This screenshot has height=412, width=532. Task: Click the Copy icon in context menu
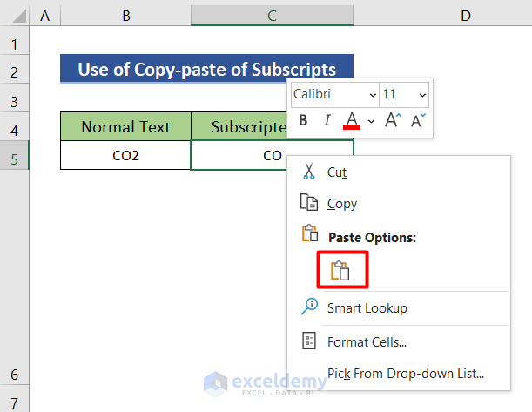pos(308,203)
